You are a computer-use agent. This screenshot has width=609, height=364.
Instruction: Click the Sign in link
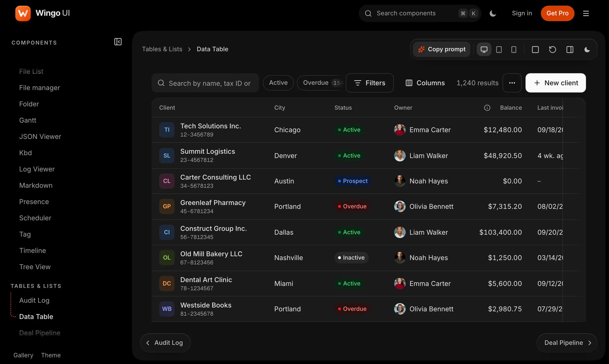coord(522,13)
